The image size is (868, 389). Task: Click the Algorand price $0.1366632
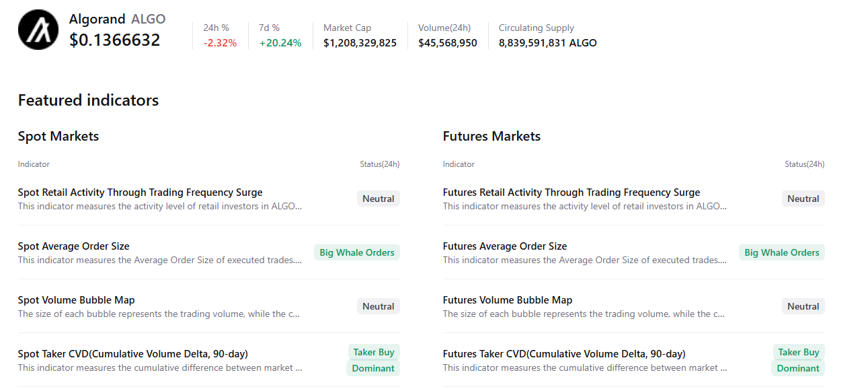click(x=114, y=40)
